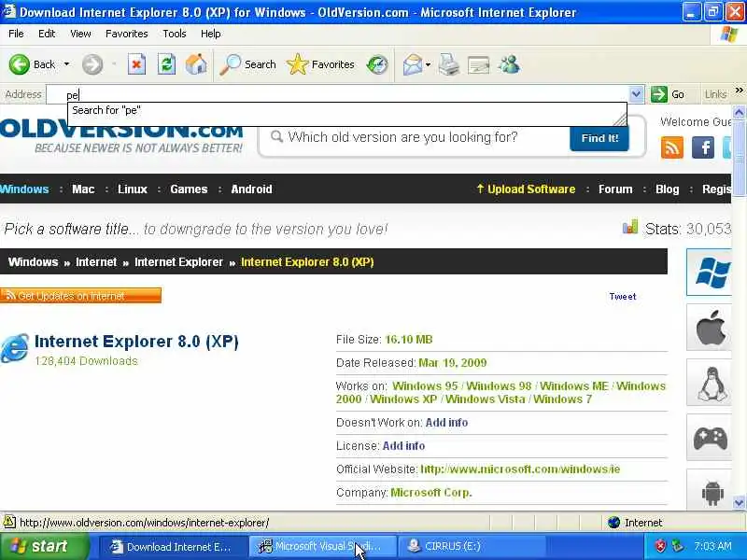This screenshot has width=747, height=560.
Task: Click the breadcrumb Internet link
Action: [x=96, y=262]
